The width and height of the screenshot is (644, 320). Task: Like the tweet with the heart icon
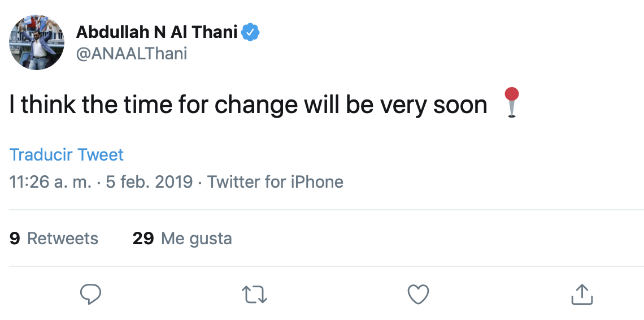tap(418, 294)
